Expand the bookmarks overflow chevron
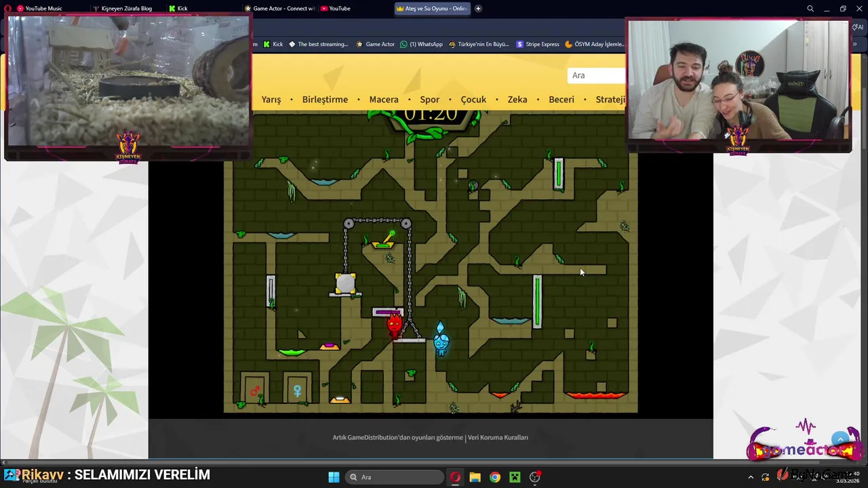The width and height of the screenshot is (868, 488). pyautogui.click(x=856, y=44)
